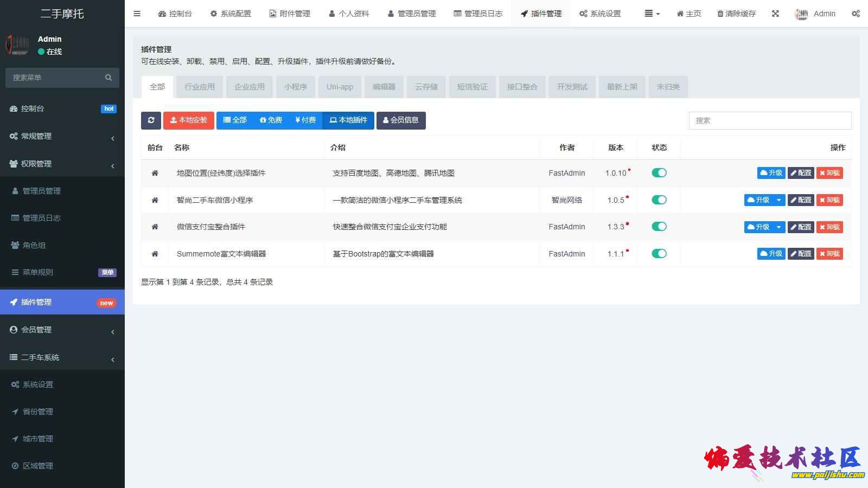The height and width of the screenshot is (488, 868).
Task: Click the refresh icon button in plugin toolbar
Action: point(151,120)
